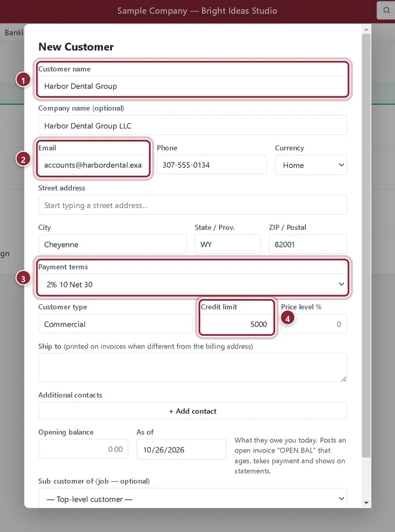395x532 pixels.
Task: Edit the State / Prov. field
Action: click(x=227, y=244)
